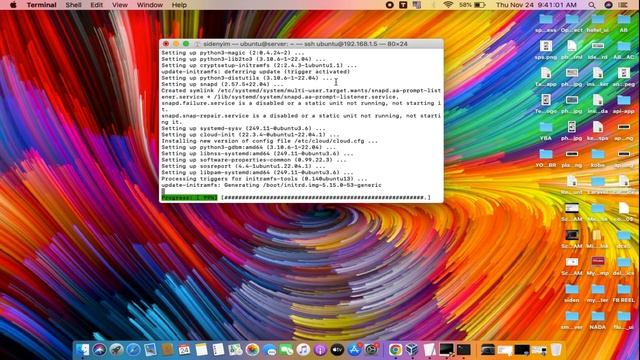Image resolution: width=640 pixels, height=360 pixels.
Task: Click the input source flag icon
Action: (x=417, y=5)
